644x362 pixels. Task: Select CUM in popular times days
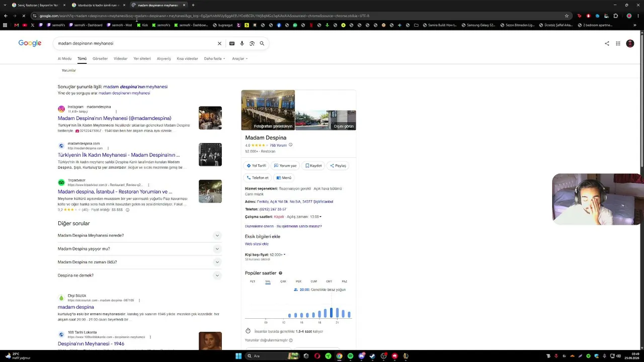[313, 282]
